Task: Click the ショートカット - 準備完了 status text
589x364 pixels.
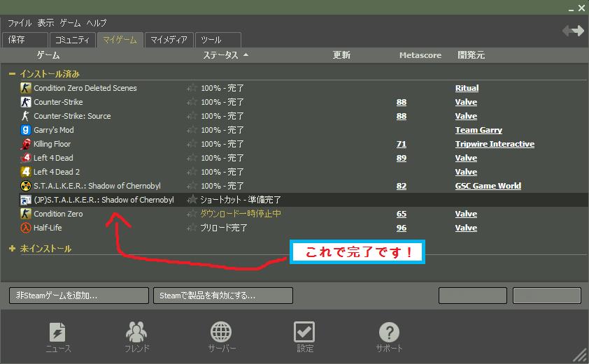Action: (x=241, y=200)
